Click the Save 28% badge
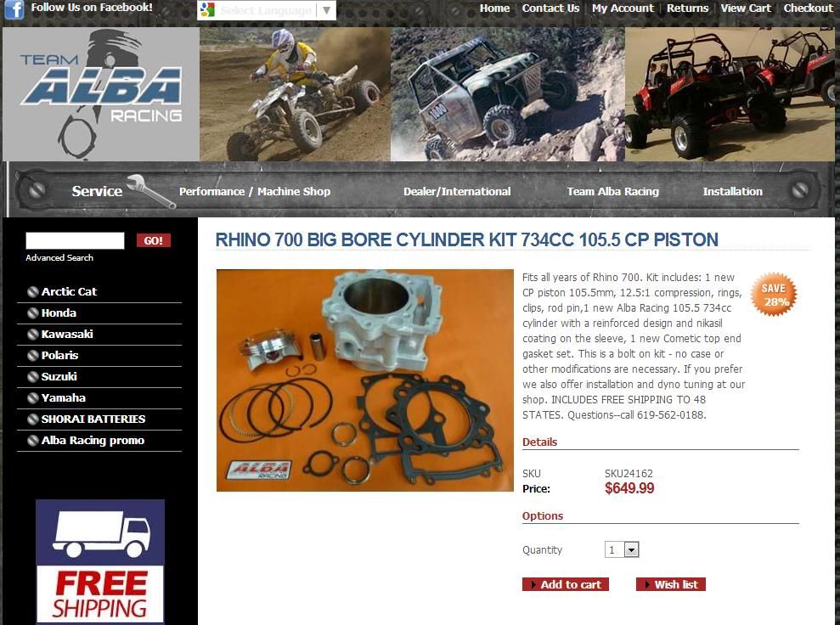The height and width of the screenshot is (625, 840). (774, 295)
